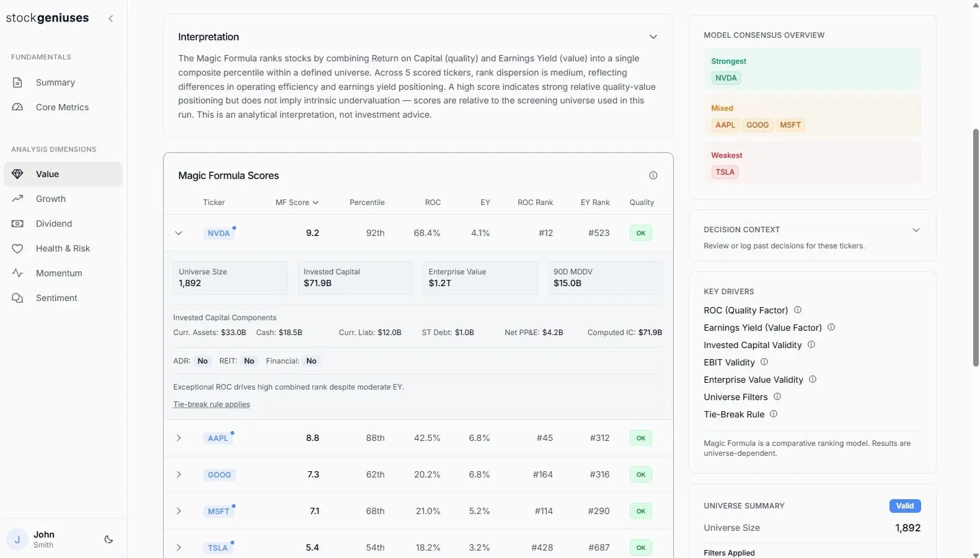The height and width of the screenshot is (558, 980).
Task: Click the Valid badge in Universe Summary
Action: 905,506
